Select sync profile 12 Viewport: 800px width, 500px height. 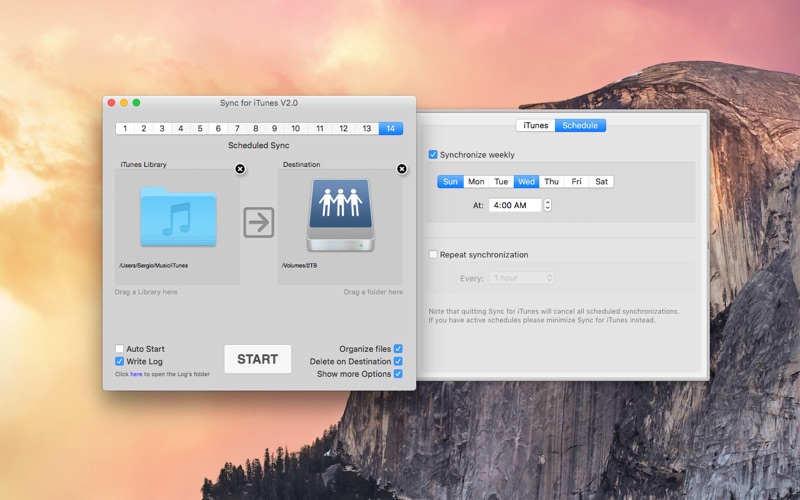(x=343, y=129)
